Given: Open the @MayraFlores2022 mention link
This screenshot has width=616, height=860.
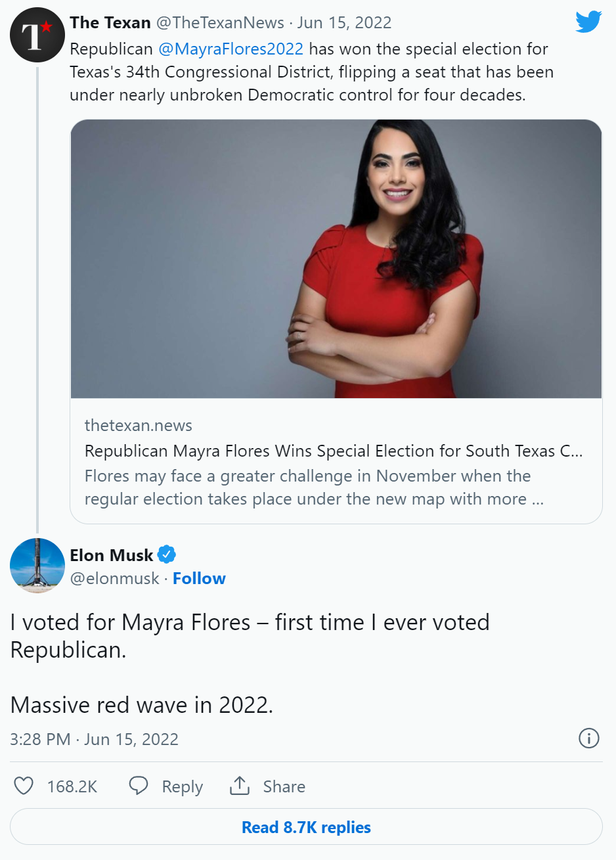Looking at the screenshot, I should [231, 49].
